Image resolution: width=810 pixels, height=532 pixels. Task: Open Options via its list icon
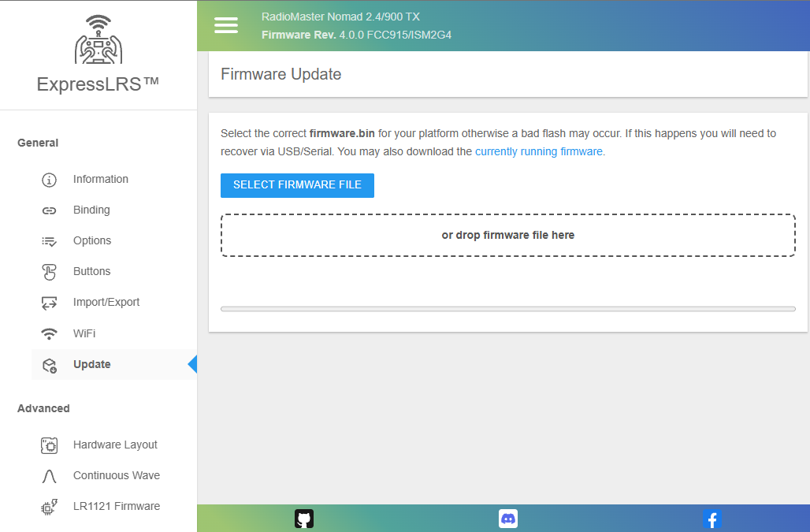[x=49, y=241]
